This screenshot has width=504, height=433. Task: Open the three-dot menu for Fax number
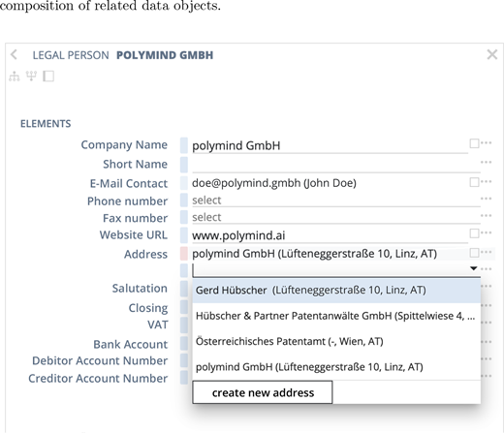click(x=487, y=216)
